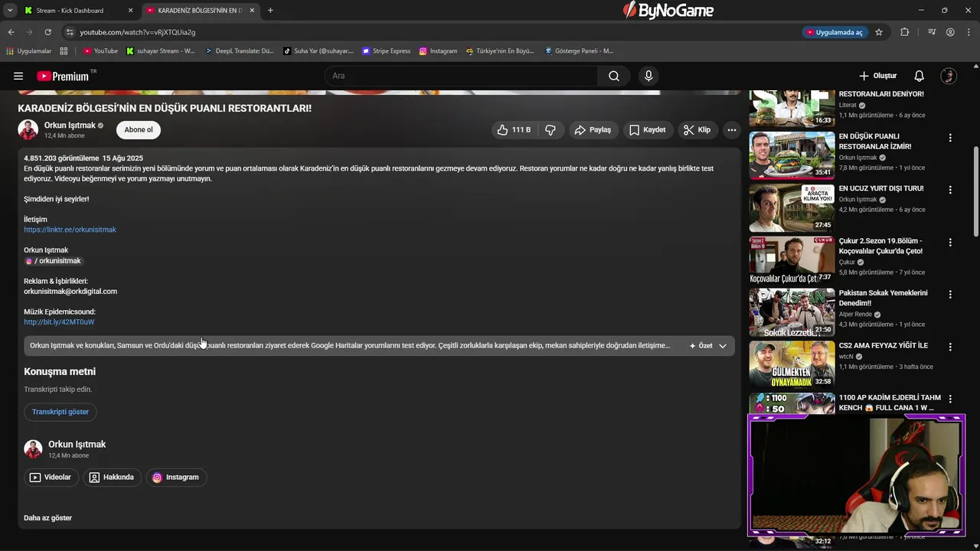Click the search magnifier button
980x551 pixels.
click(614, 76)
